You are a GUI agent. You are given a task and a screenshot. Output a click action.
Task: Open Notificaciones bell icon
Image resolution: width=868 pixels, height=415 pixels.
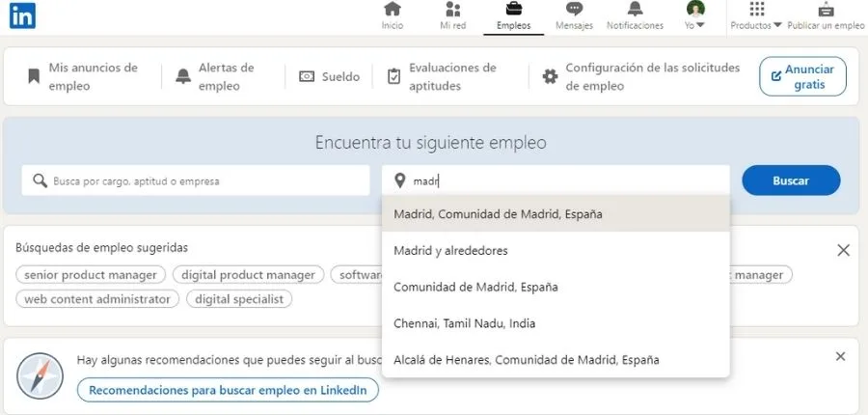pos(635,11)
